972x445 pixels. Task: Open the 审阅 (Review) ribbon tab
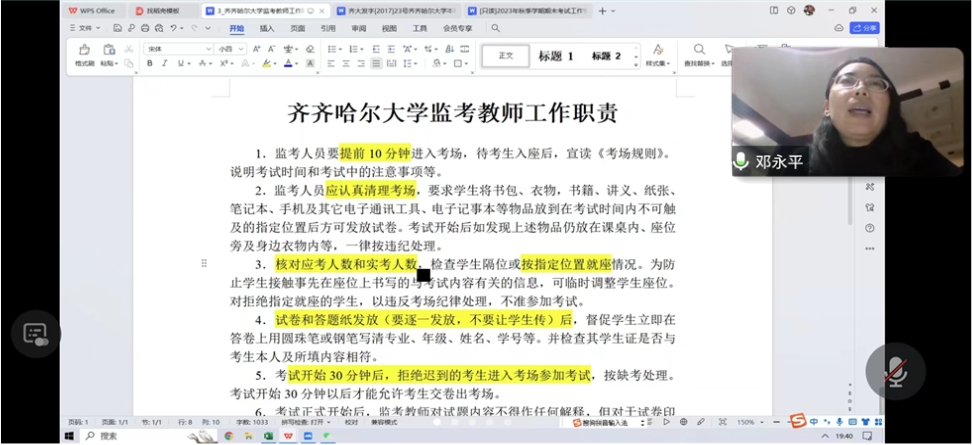click(358, 29)
